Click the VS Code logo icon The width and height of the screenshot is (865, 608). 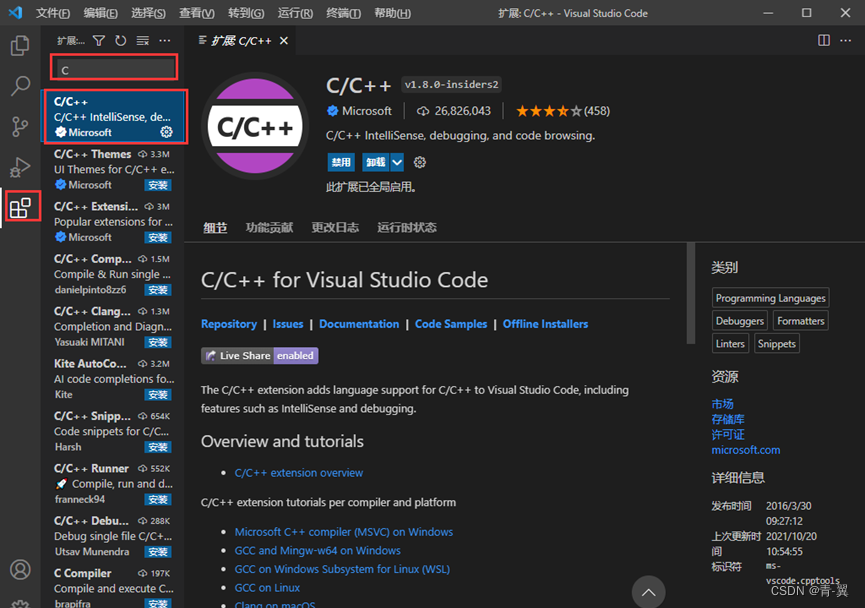coord(15,12)
